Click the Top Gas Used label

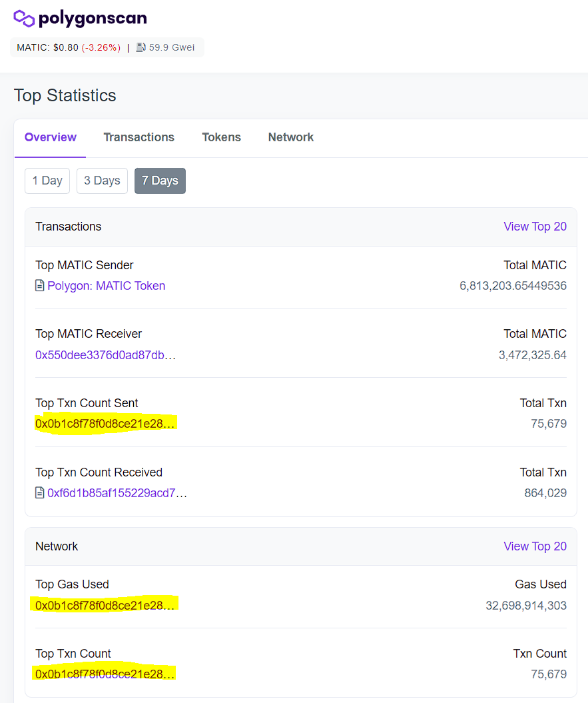[x=72, y=584]
